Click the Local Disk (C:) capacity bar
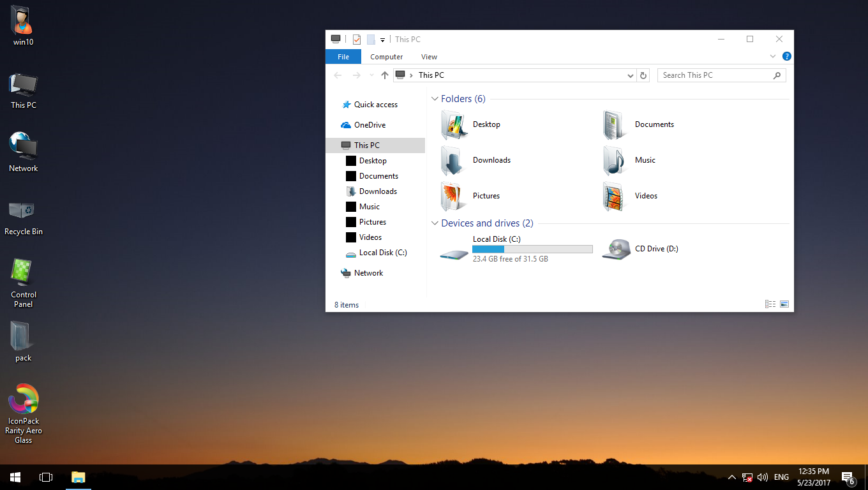The image size is (868, 490). [532, 249]
